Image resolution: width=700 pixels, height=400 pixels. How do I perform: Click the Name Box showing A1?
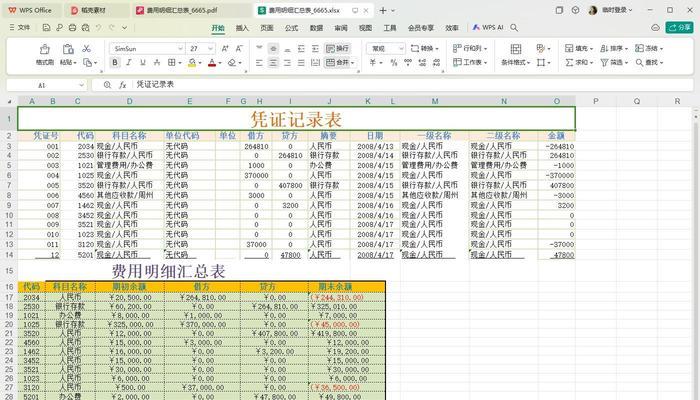(x=42, y=85)
